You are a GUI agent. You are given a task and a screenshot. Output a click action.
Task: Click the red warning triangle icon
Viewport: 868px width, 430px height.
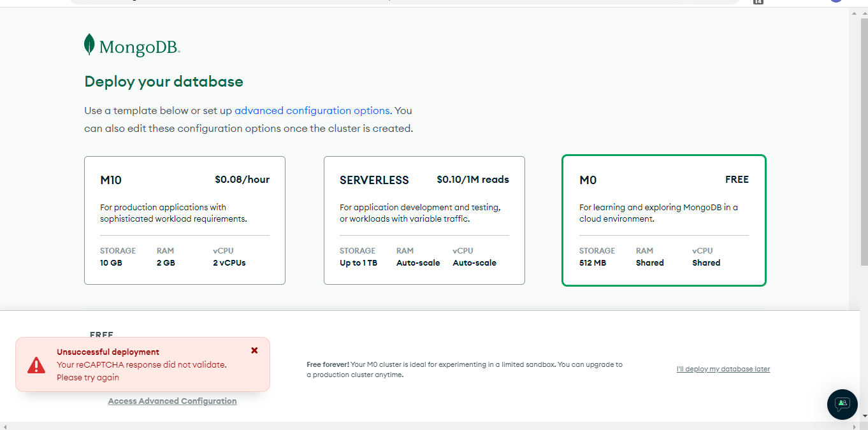(36, 365)
